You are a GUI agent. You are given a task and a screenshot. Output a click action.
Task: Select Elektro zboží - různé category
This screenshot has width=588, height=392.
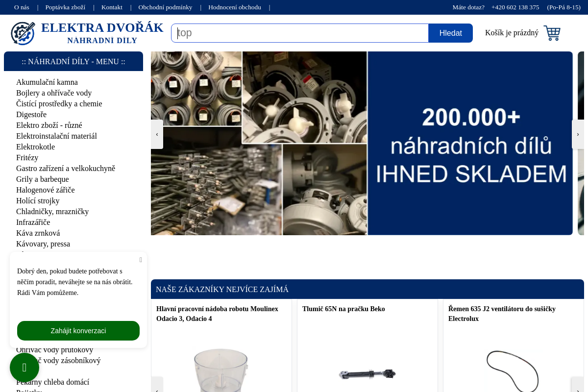(x=49, y=125)
